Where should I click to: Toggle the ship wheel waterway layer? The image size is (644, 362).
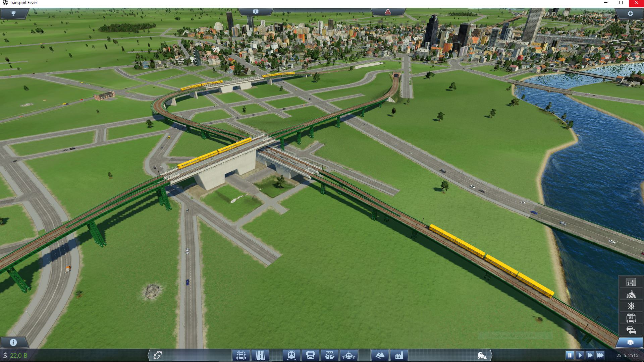point(631,306)
